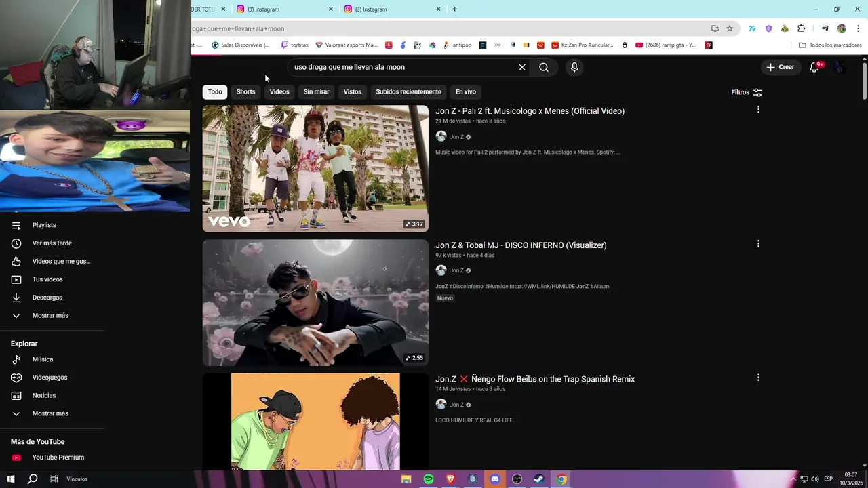Click the volume speaker tray icon
868x488 pixels.
click(815, 479)
